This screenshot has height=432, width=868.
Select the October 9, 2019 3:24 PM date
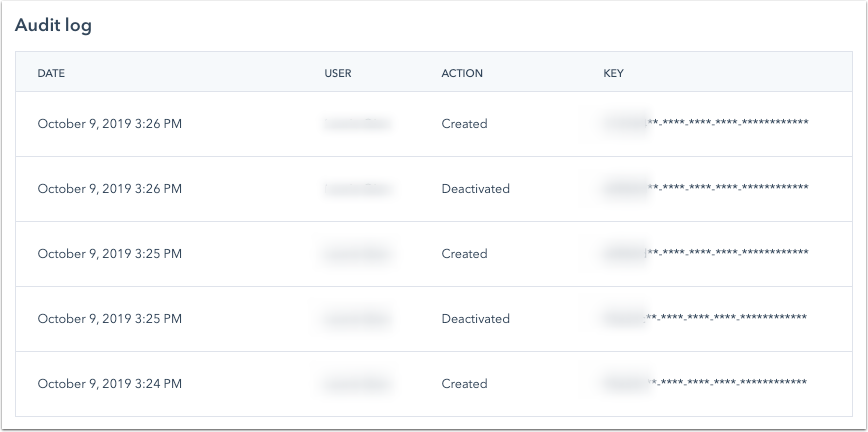pos(110,384)
